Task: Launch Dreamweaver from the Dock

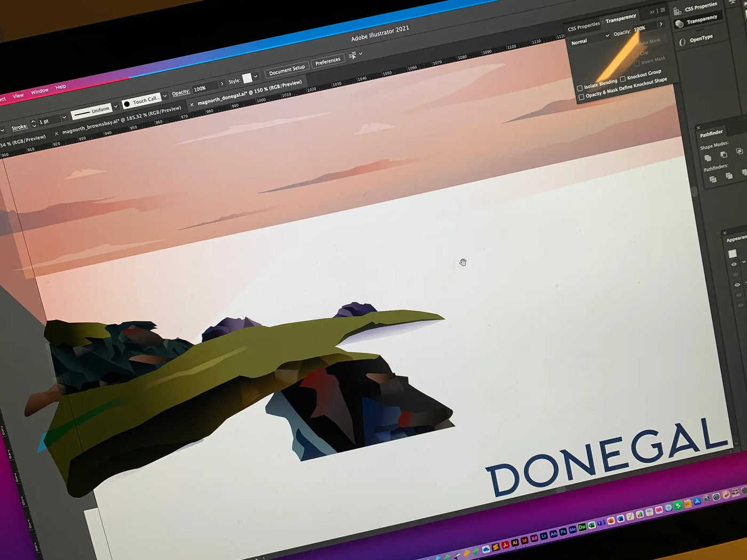Action: (x=582, y=527)
